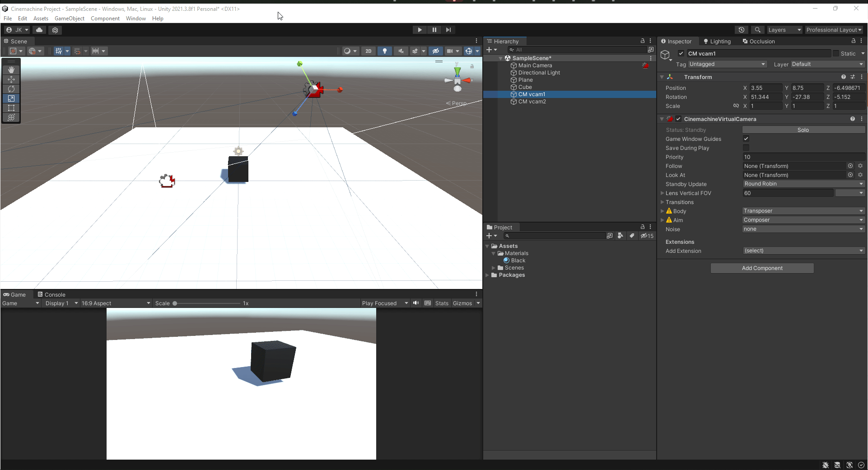Viewport: 868px width, 470px height.
Task: Toggle scene audio icon
Action: pyautogui.click(x=401, y=51)
